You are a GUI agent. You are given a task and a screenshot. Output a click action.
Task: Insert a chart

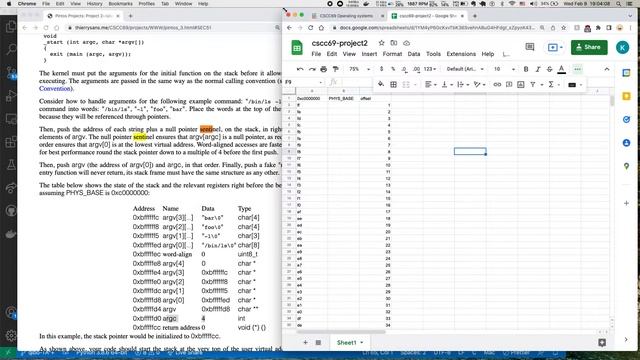(x=521, y=84)
